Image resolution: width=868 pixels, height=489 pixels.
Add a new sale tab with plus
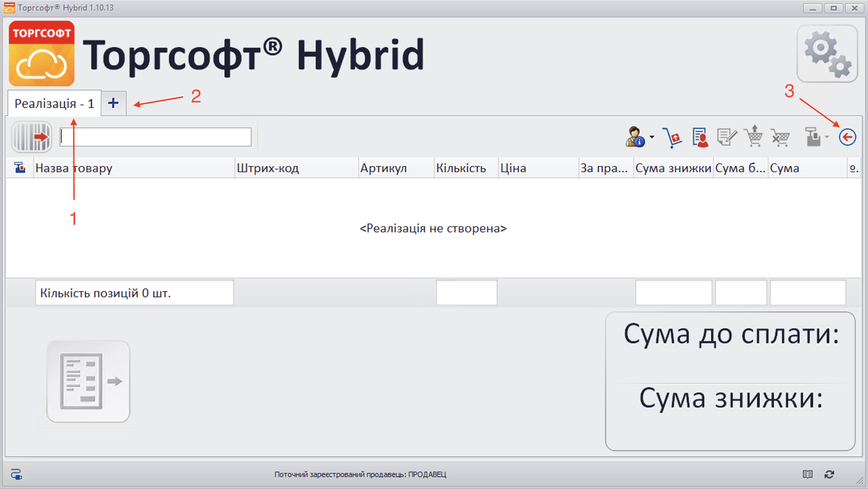(x=114, y=103)
